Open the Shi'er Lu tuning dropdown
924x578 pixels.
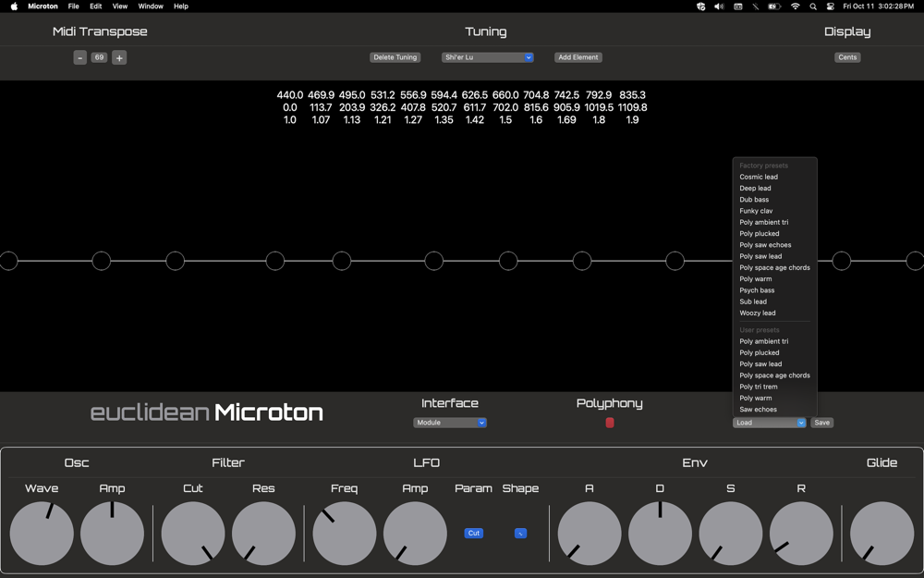[x=487, y=57]
